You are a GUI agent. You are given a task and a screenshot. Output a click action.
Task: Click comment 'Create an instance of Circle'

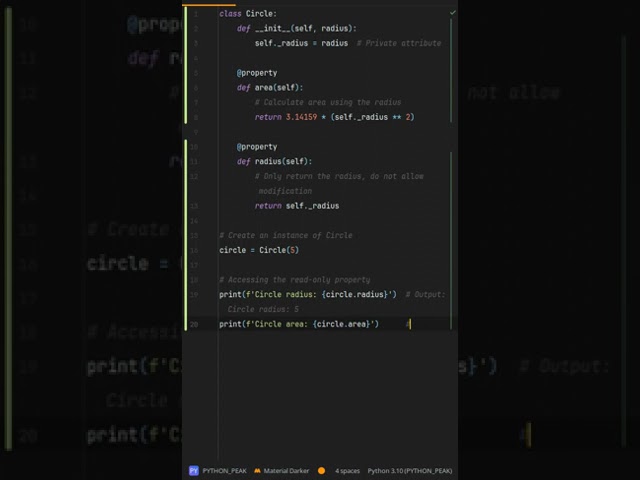pyautogui.click(x=286, y=236)
